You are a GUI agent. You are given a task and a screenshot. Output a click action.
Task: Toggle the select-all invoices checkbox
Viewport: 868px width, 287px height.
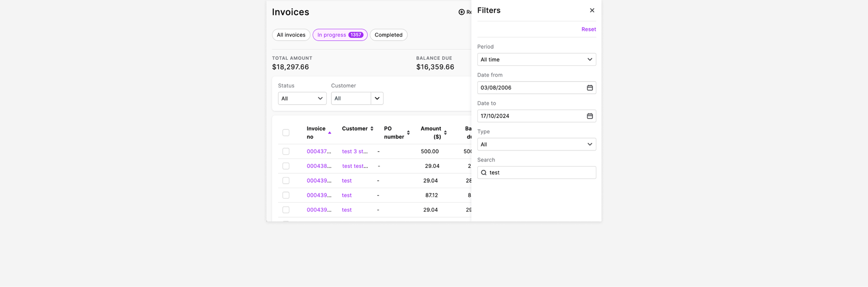286,133
